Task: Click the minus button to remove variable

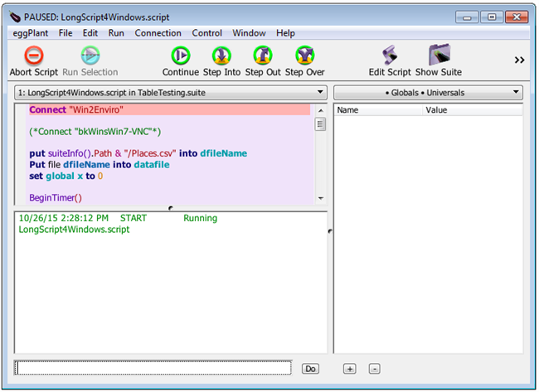Action: click(374, 368)
